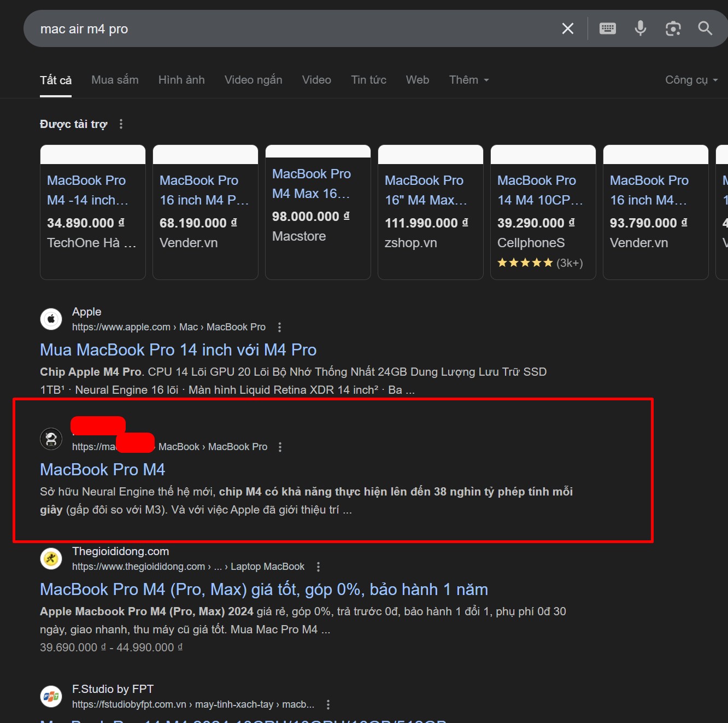Open the three-dot menu for the MacBook Pro M4 result
Viewport: 728px width, 723px height.
280,447
